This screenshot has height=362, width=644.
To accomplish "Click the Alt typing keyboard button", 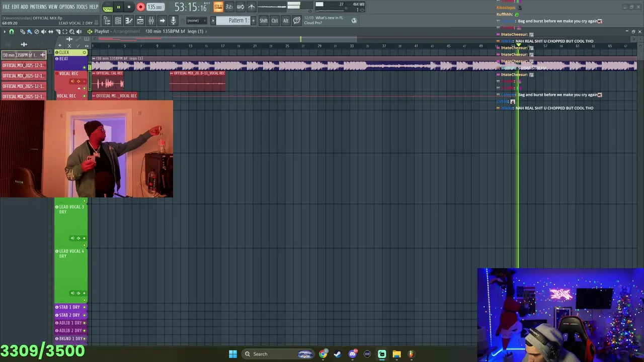I will tap(286, 21).
